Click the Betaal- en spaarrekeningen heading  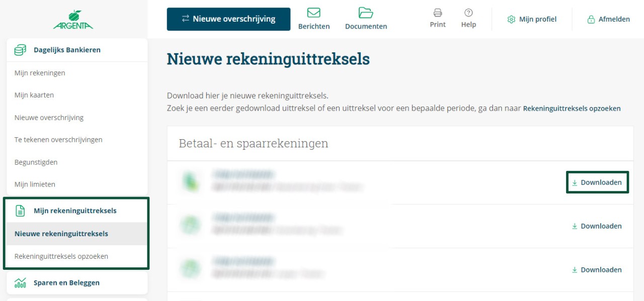(x=254, y=143)
